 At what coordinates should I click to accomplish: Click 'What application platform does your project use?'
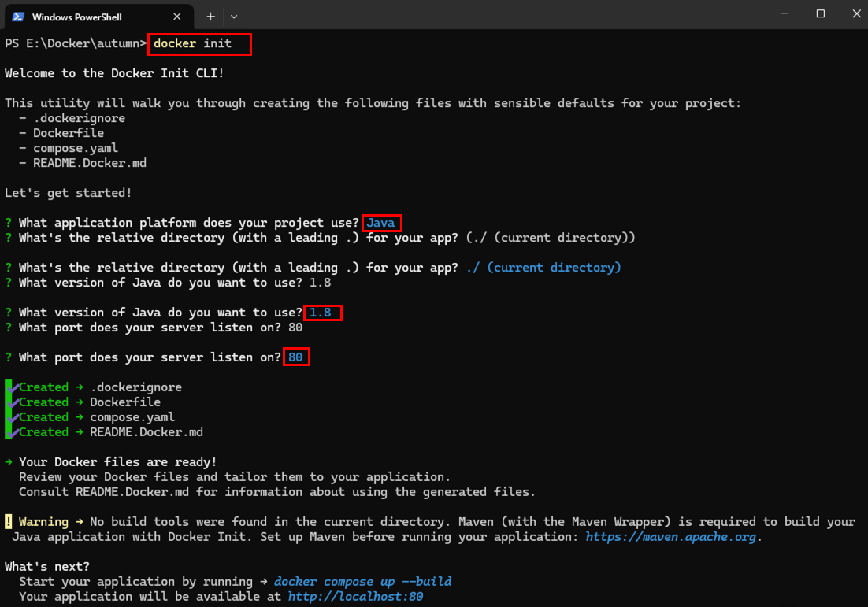(x=189, y=223)
